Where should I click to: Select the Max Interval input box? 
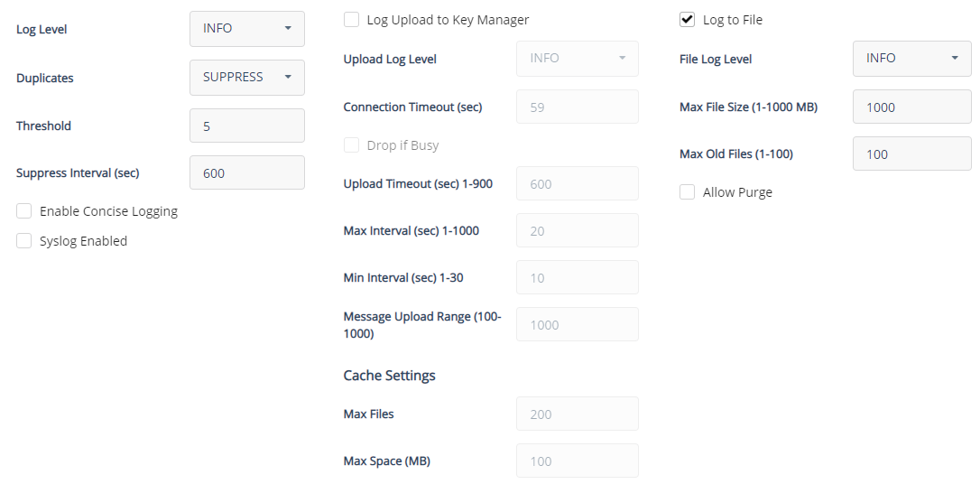577,231
